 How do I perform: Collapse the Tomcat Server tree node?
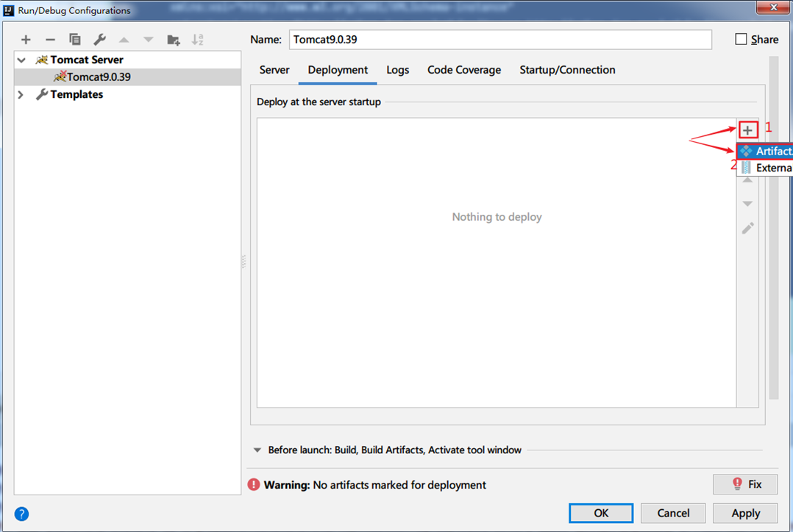pyautogui.click(x=21, y=60)
